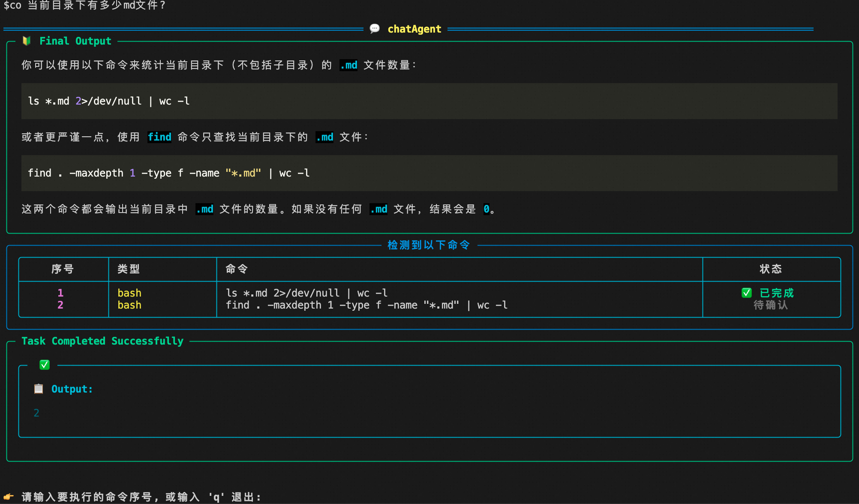The height and width of the screenshot is (504, 859).
Task: Click the pointing hand prompt icon
Action: tap(9, 497)
